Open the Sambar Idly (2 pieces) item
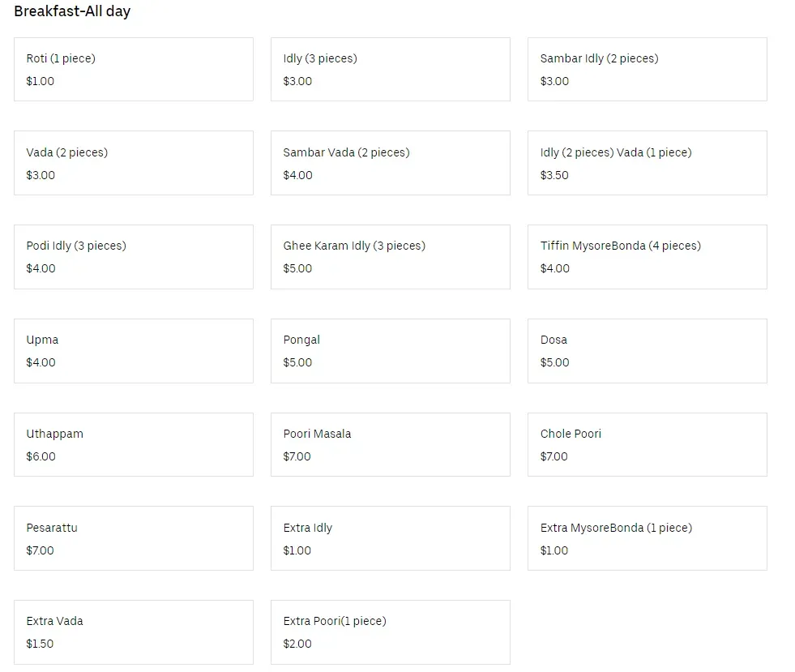The width and height of the screenshot is (795, 672). (x=647, y=70)
